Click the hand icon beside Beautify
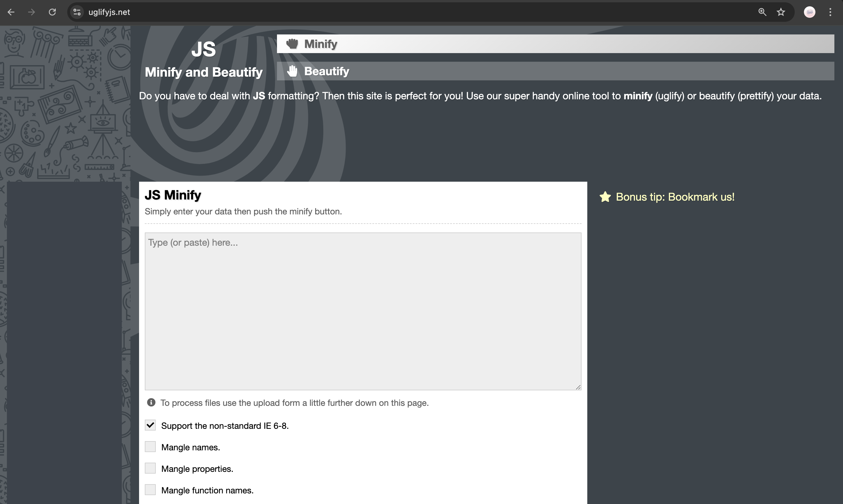 292,71
